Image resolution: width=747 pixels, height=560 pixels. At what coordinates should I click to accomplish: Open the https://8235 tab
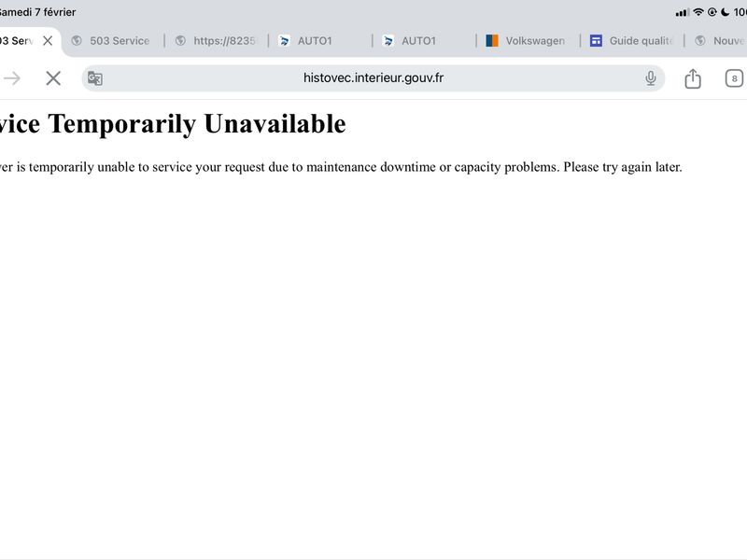217,41
